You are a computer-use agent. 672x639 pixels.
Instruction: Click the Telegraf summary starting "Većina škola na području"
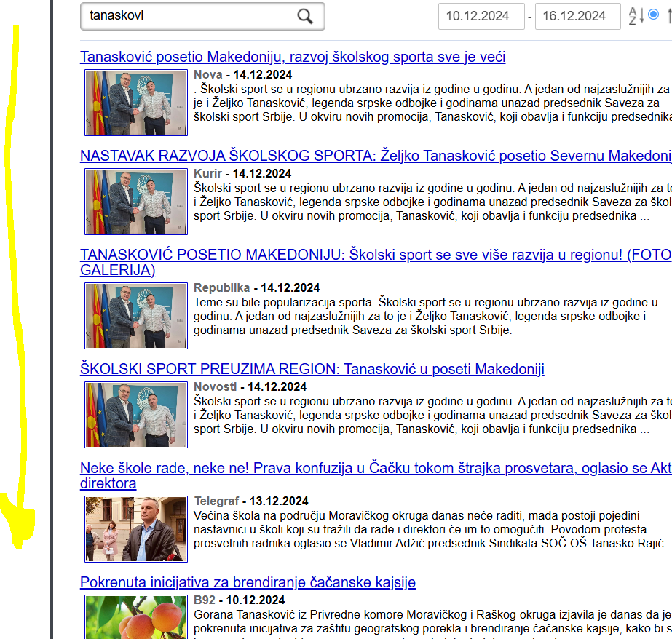[x=430, y=529]
